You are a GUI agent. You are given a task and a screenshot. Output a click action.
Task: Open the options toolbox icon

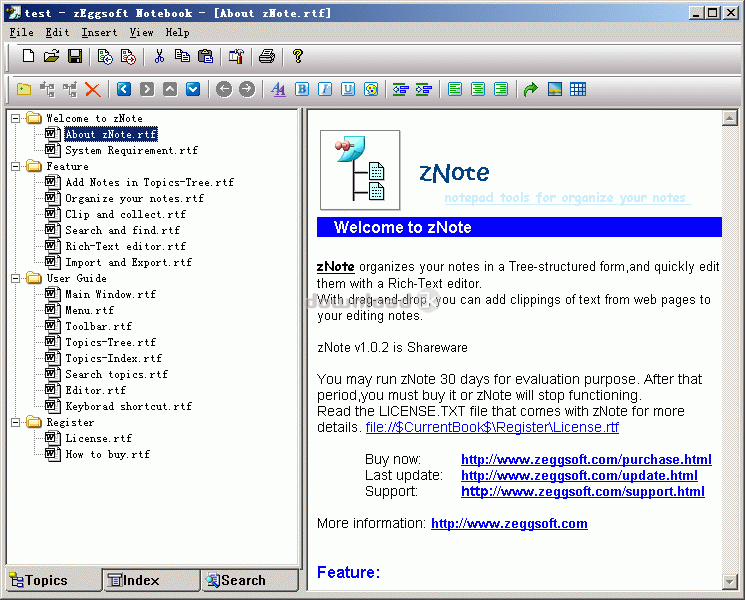click(x=236, y=57)
